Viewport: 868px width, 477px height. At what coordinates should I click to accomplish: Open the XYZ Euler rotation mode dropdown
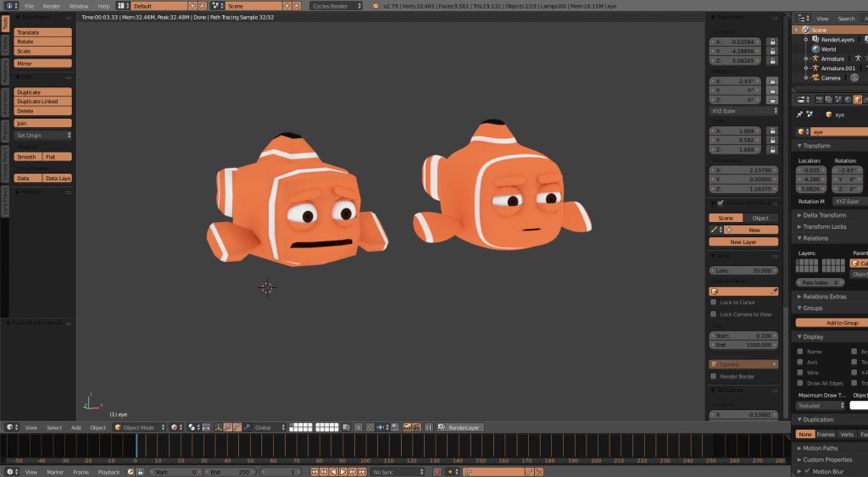pyautogui.click(x=743, y=111)
